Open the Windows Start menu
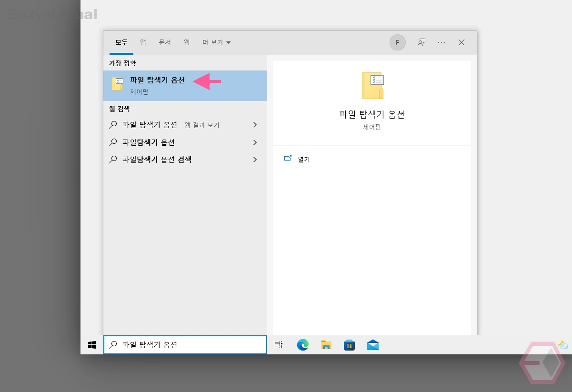 pos(92,345)
